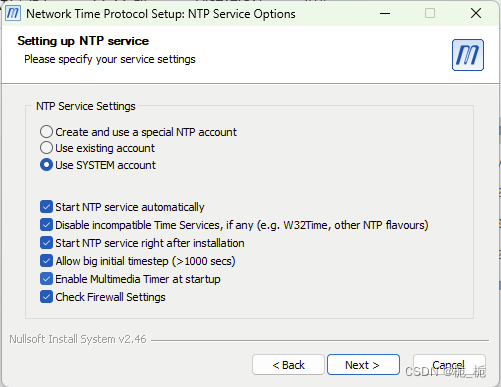The width and height of the screenshot is (501, 387).
Task: Click the Setting up NTP service heading
Action: pyautogui.click(x=83, y=41)
